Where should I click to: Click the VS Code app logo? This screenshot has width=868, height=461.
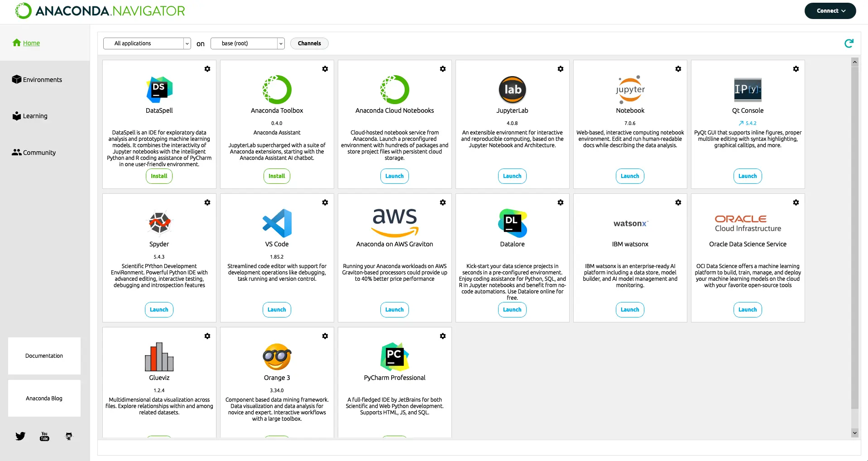277,223
